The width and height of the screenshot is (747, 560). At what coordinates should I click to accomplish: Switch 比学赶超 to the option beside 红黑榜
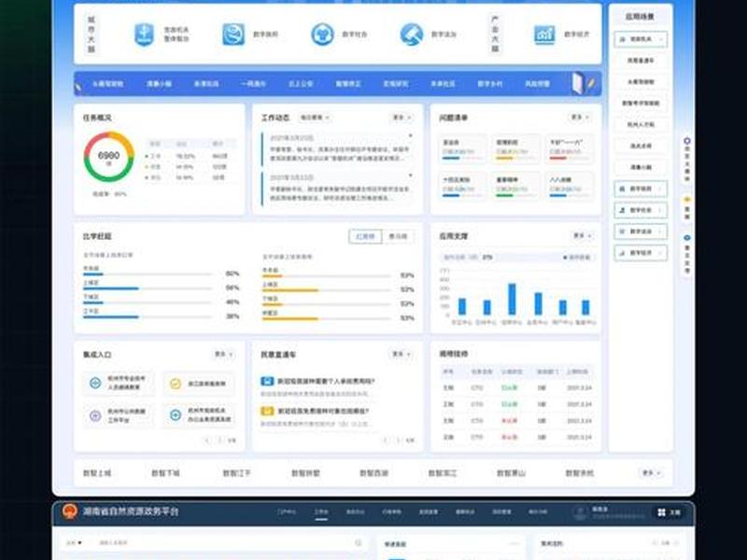[399, 236]
